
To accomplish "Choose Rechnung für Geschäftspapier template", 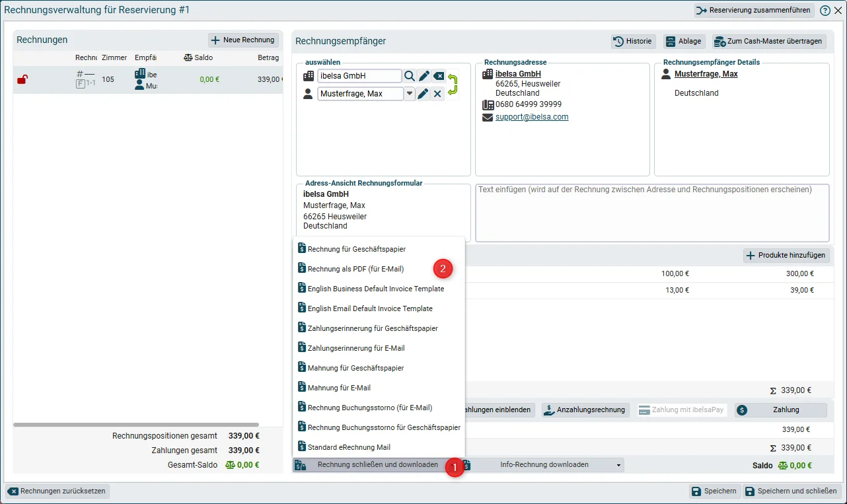I will 379,249.
